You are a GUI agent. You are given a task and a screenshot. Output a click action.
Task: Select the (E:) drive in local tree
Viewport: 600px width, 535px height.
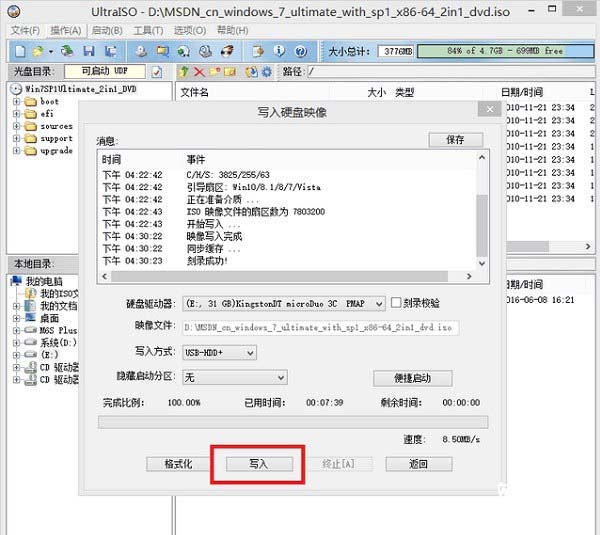tap(50, 355)
